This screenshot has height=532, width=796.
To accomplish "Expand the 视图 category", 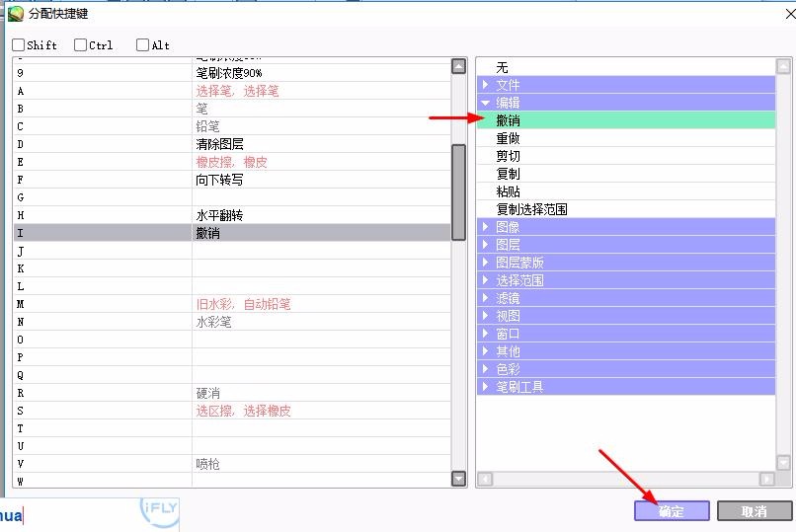I will (x=485, y=316).
